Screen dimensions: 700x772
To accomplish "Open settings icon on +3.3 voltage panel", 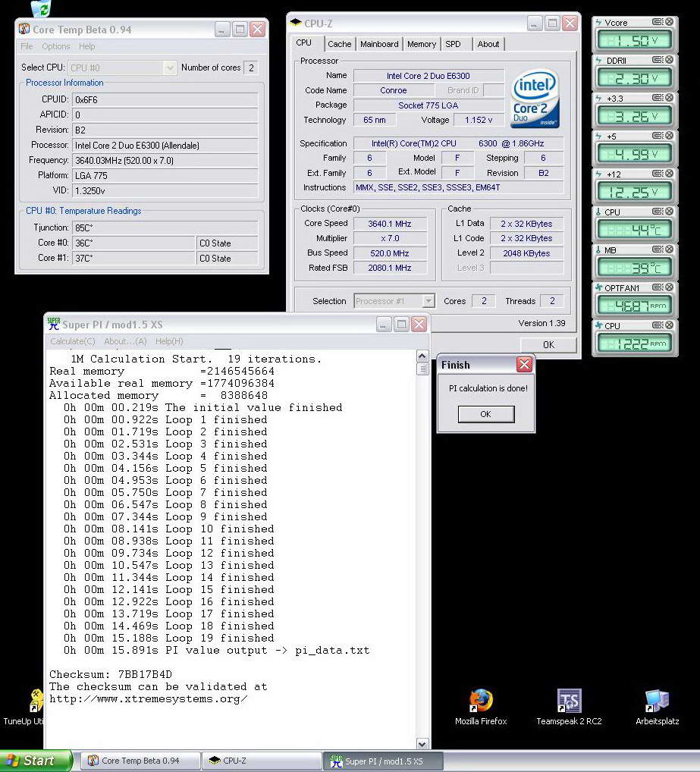I will (658, 98).
